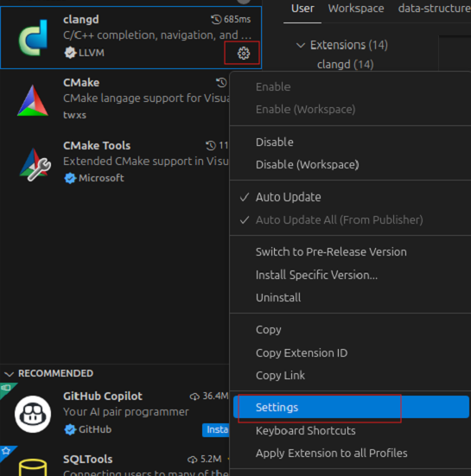Click the clangd manage gear icon
The image size is (471, 476).
[243, 54]
